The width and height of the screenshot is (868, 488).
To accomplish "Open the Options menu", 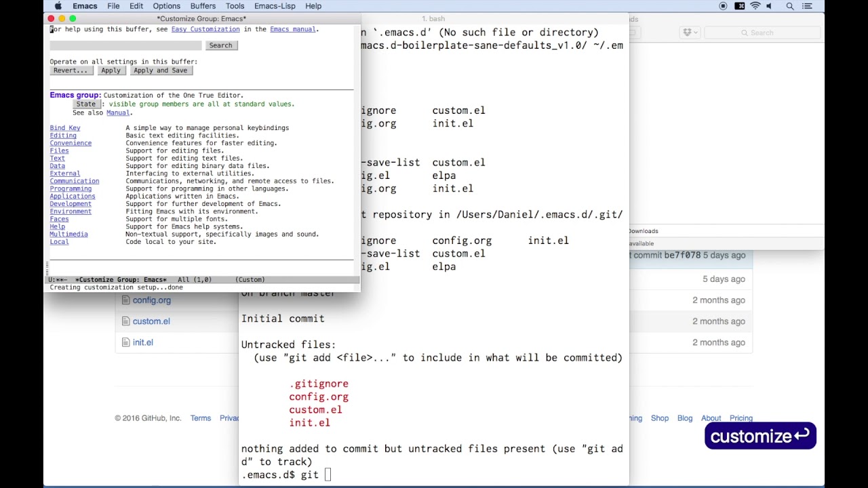I will [x=166, y=6].
